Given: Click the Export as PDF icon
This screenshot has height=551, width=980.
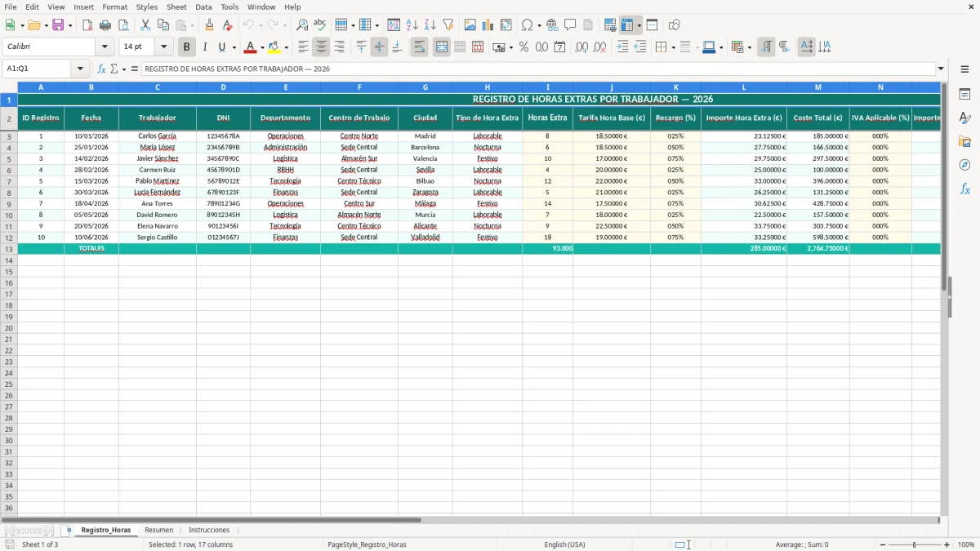Looking at the screenshot, I should [x=87, y=25].
